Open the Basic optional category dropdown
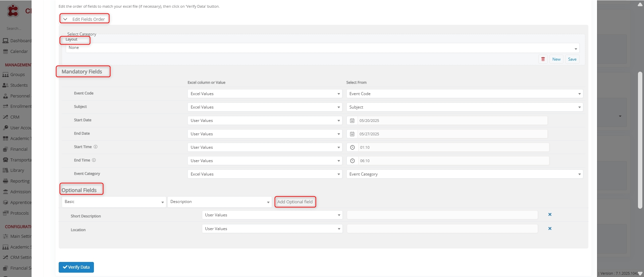This screenshot has height=277, width=644. [x=114, y=202]
